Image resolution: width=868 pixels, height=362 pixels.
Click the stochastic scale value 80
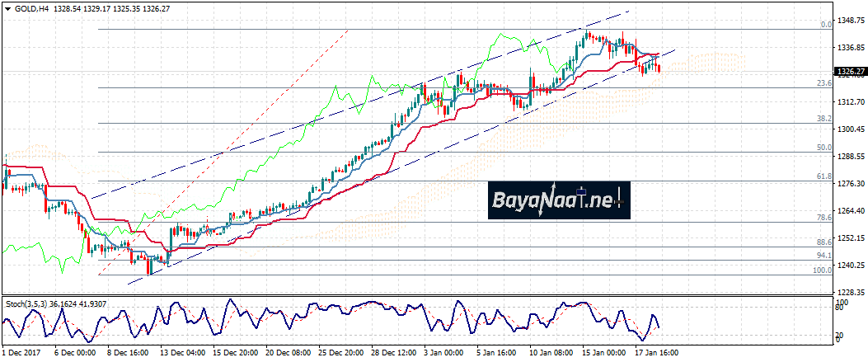point(841,308)
